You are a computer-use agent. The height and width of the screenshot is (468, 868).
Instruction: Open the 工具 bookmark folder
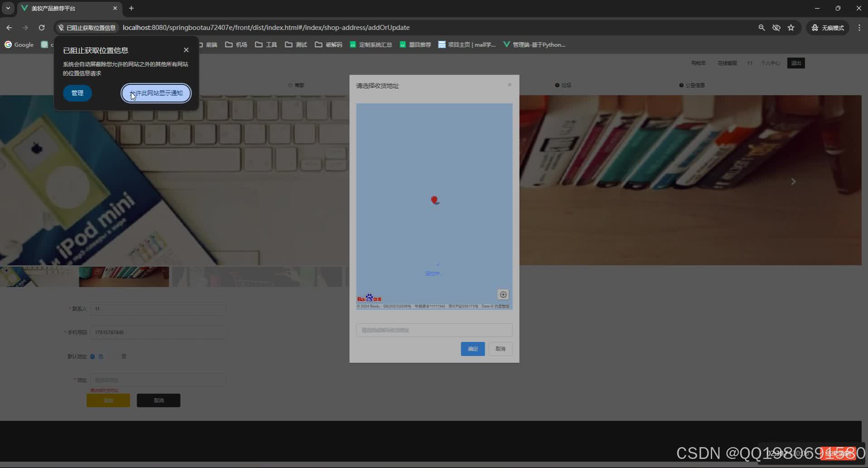[266, 44]
